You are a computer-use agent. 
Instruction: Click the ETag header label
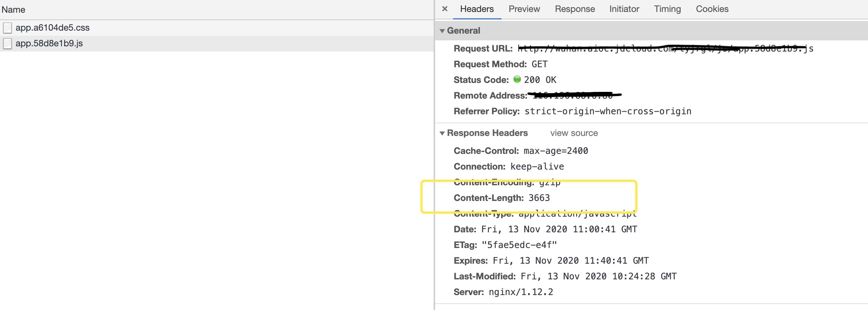(x=465, y=245)
